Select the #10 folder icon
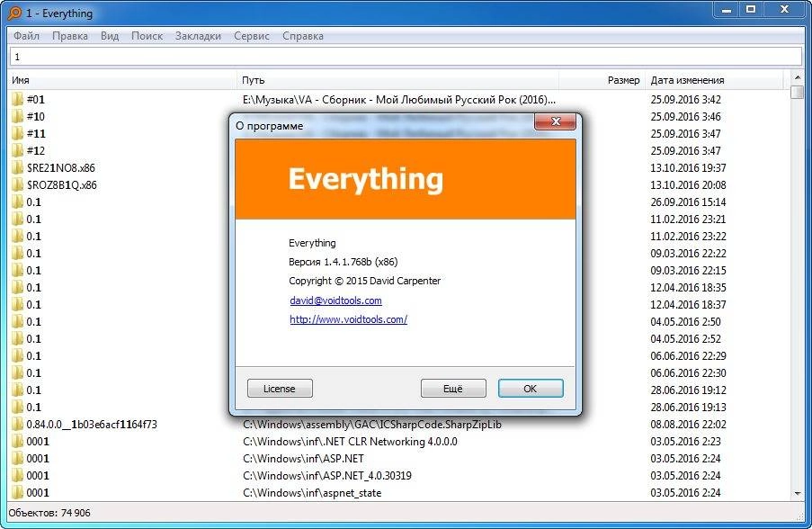This screenshot has width=812, height=529. (18, 116)
